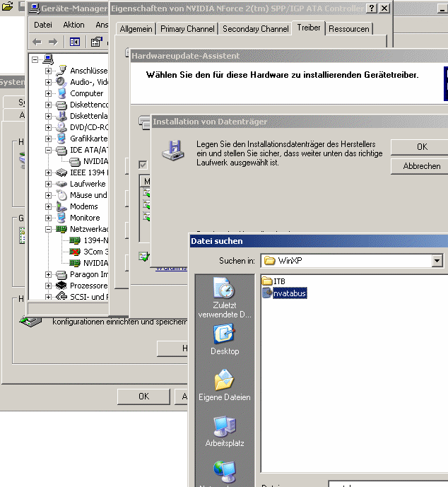The image size is (448, 487).
Task: Click the Laufwerke category icon
Action: coord(61,184)
